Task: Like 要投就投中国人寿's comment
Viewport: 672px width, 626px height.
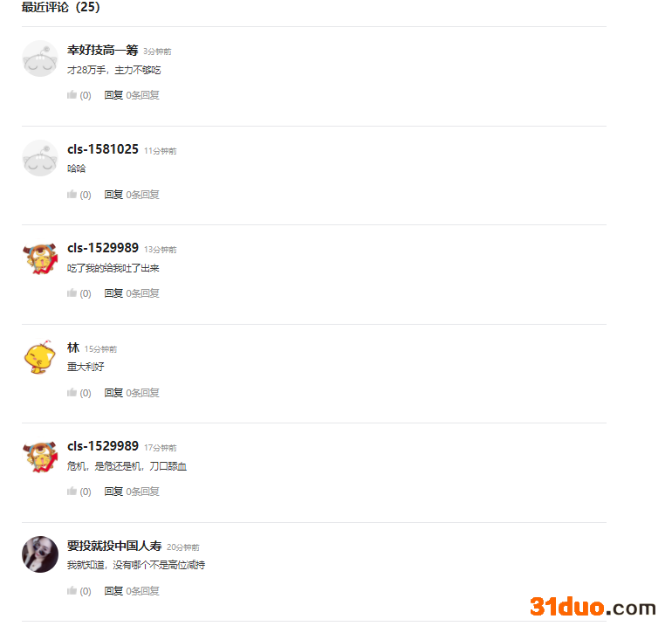Action: [x=72, y=590]
